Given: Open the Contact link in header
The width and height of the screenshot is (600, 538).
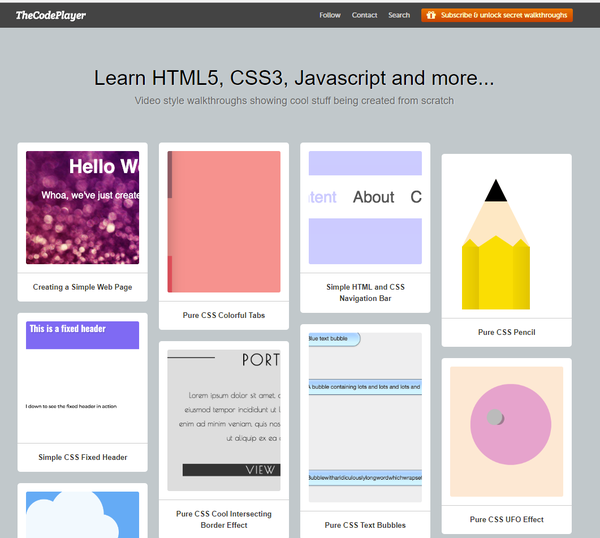Looking at the screenshot, I should pos(364,15).
